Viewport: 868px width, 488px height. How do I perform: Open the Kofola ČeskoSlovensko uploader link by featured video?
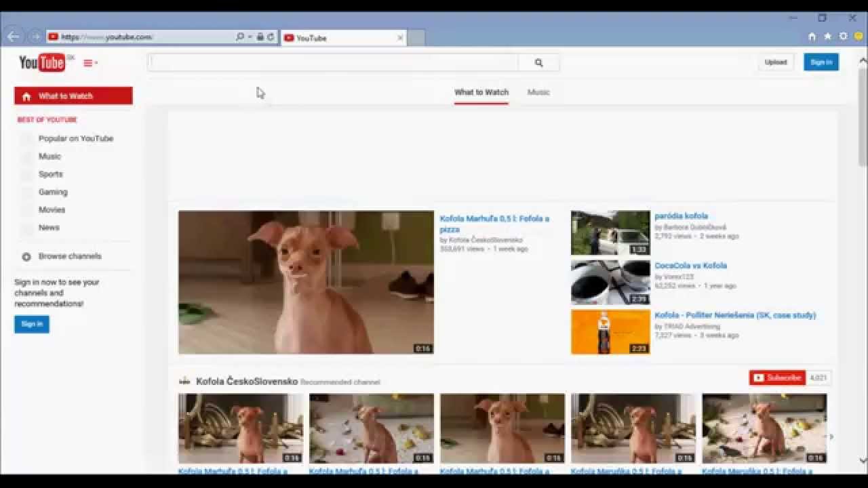pyautogui.click(x=486, y=240)
